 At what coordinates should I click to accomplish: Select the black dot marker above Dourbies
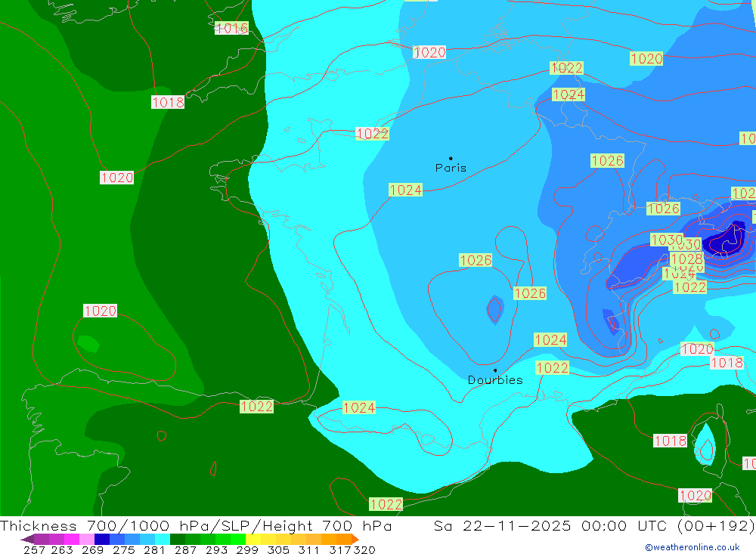[x=495, y=371]
